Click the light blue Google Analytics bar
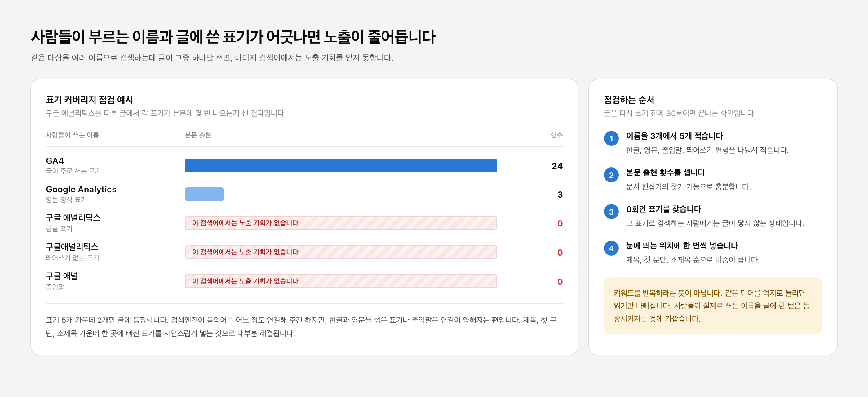868x397 pixels. coord(204,194)
